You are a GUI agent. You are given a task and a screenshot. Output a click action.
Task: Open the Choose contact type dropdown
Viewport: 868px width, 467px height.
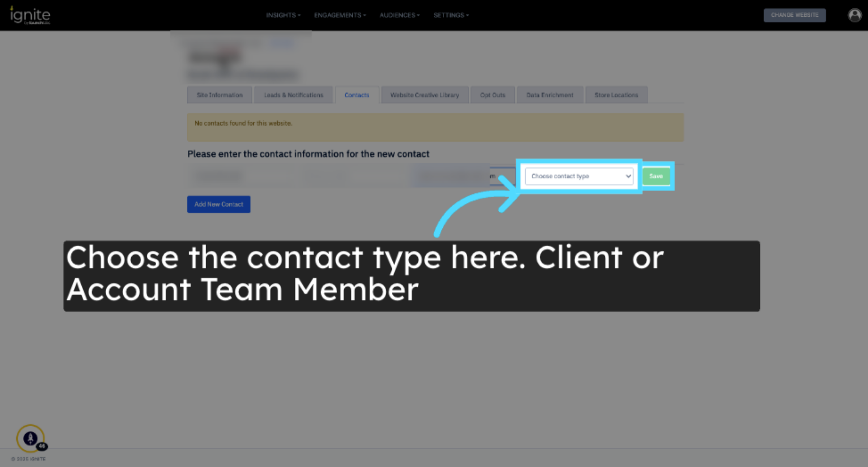pos(579,176)
